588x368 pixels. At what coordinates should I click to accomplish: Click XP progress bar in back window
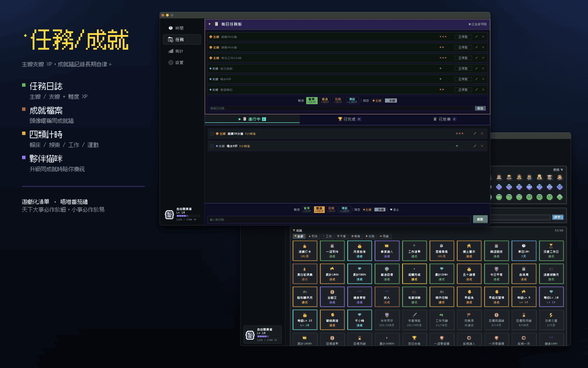(x=269, y=336)
